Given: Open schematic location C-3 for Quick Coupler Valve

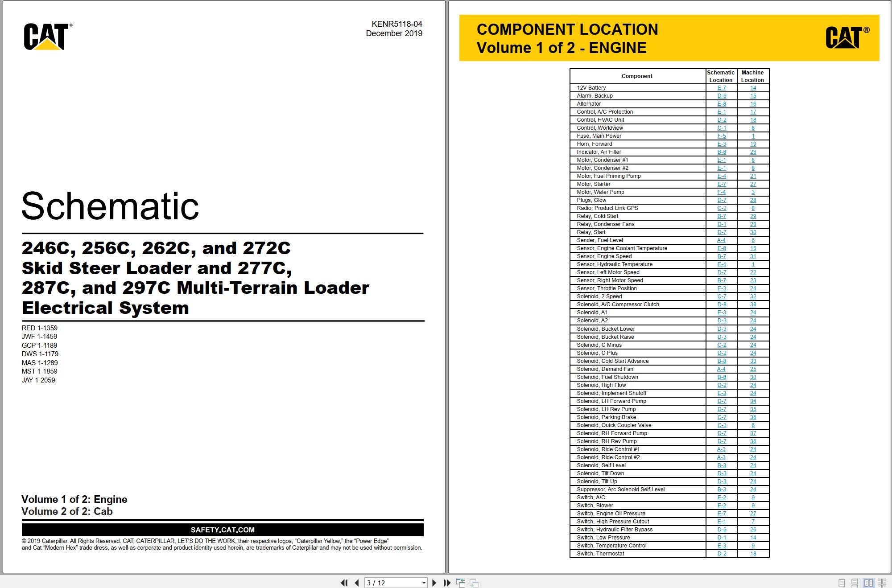Looking at the screenshot, I should coord(722,425).
